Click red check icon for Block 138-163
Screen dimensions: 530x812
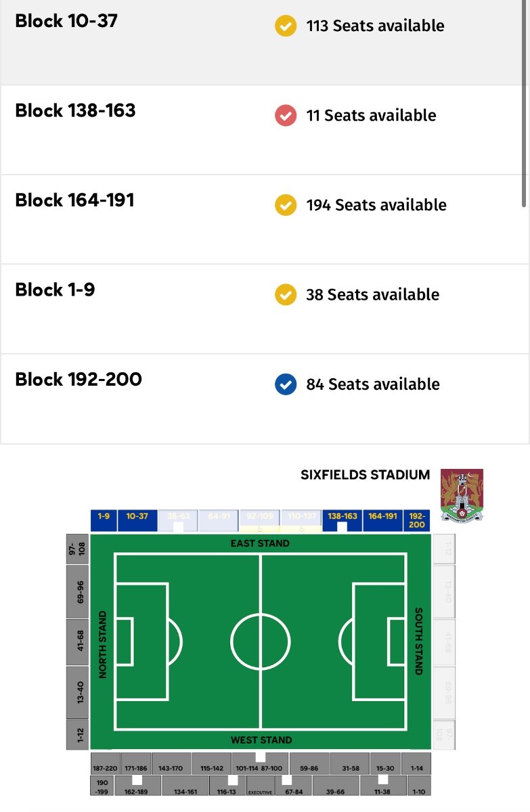[x=285, y=116]
